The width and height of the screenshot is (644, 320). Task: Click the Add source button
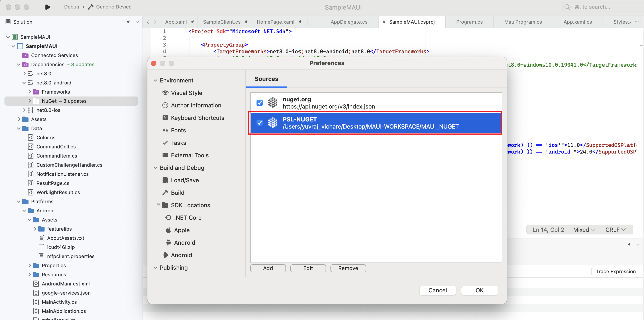pyautogui.click(x=268, y=268)
